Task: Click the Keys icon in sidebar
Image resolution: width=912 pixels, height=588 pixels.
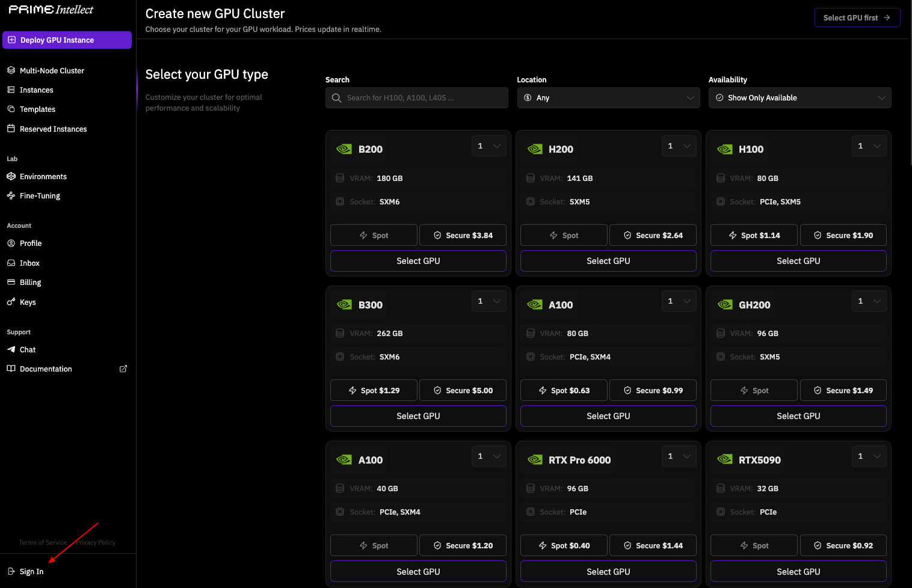Action: (x=11, y=302)
